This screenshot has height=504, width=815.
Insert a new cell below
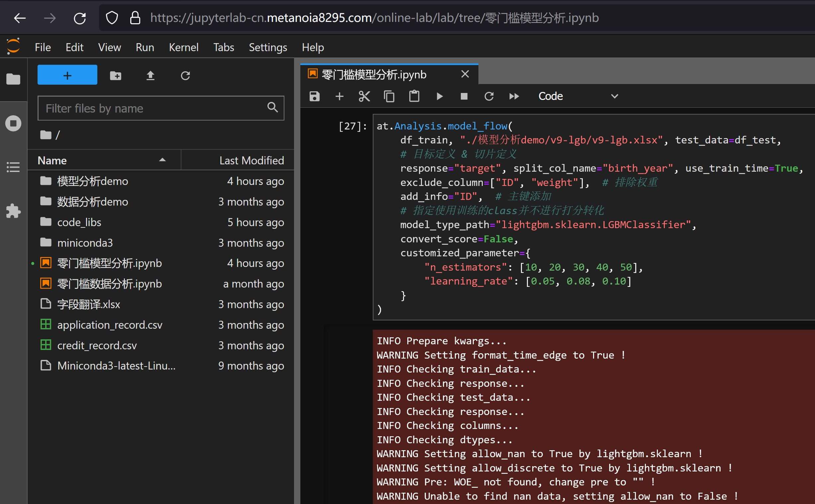(x=339, y=96)
